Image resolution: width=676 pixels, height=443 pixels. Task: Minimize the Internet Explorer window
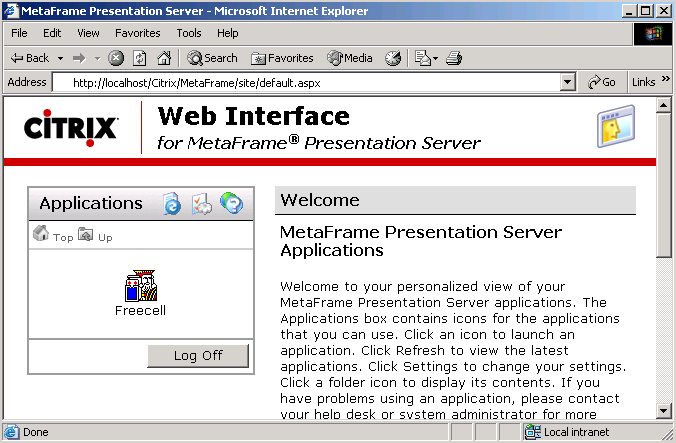pyautogui.click(x=629, y=11)
